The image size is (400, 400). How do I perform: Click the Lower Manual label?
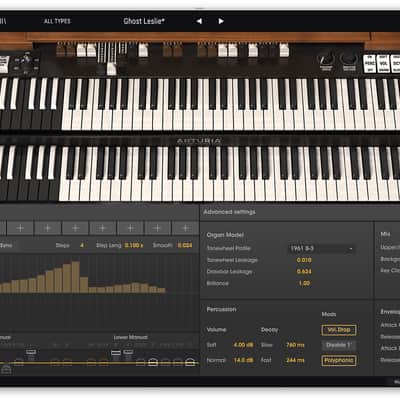pyautogui.click(x=130, y=337)
